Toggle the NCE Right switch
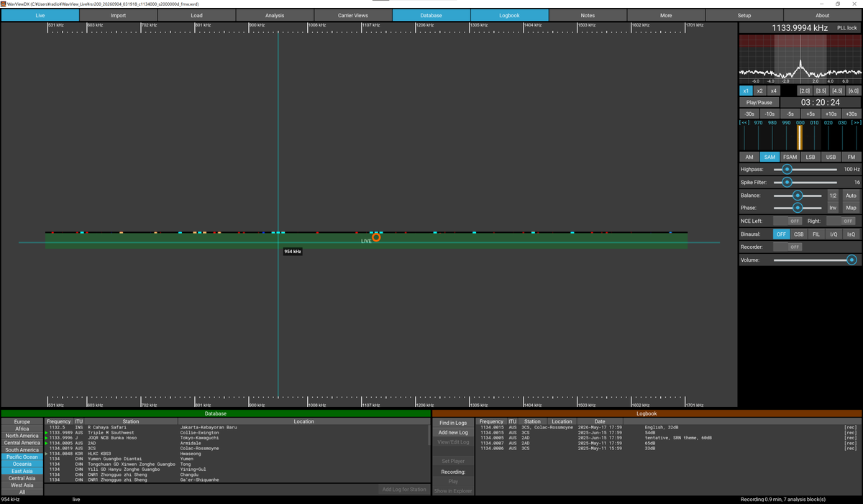 (841, 221)
